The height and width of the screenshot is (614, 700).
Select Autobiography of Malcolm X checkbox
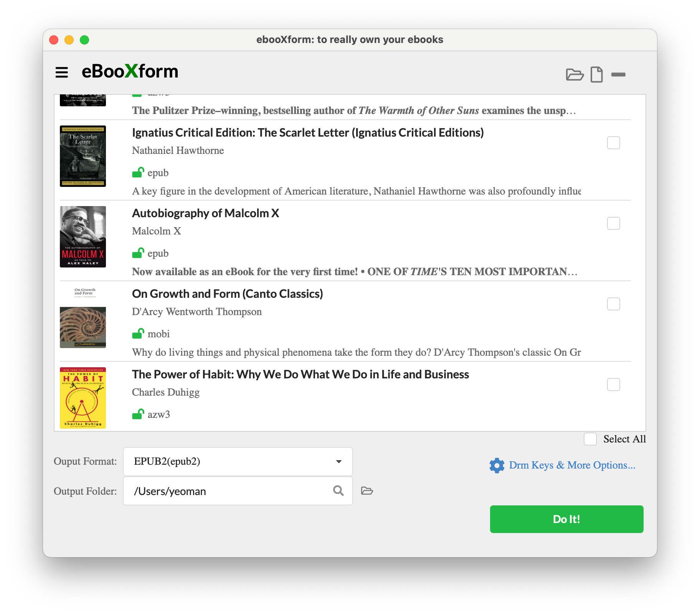tap(613, 223)
